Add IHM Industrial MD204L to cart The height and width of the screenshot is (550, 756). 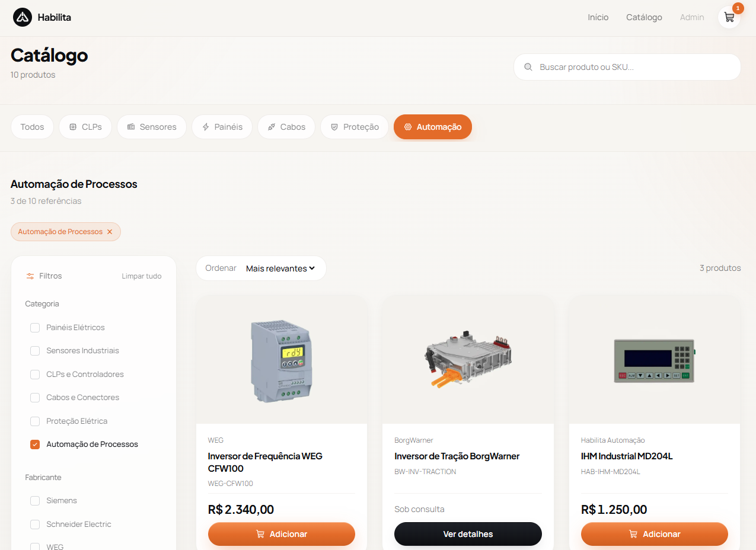(x=655, y=534)
